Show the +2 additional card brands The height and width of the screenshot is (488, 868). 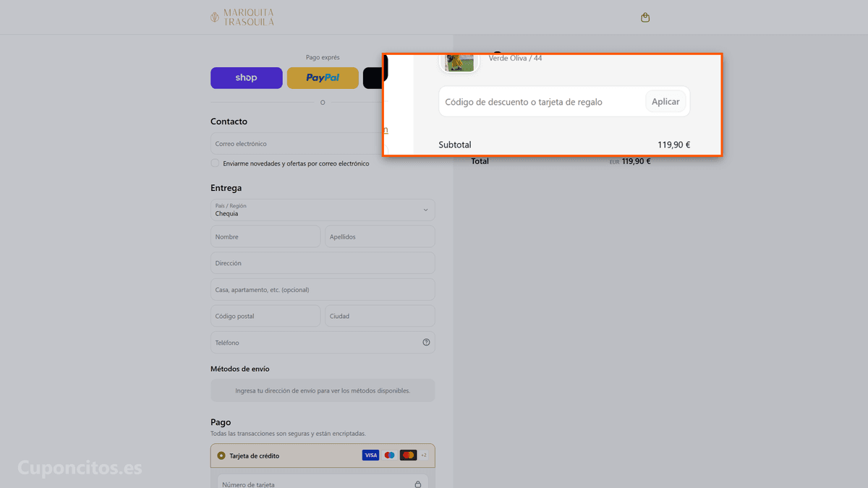(x=424, y=455)
